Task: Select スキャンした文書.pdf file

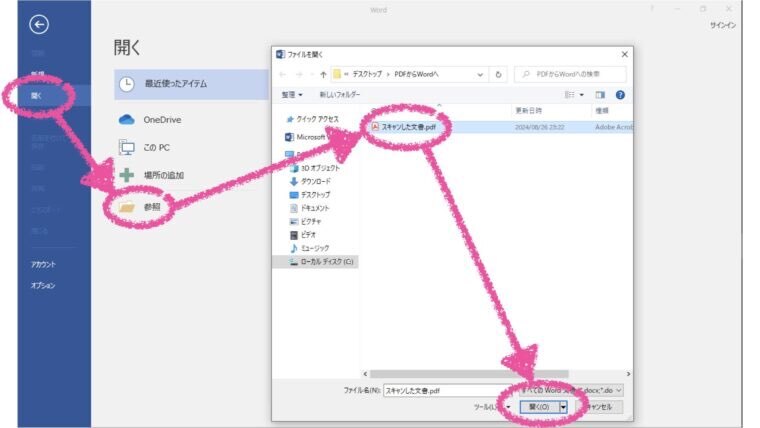Action: (x=408, y=127)
